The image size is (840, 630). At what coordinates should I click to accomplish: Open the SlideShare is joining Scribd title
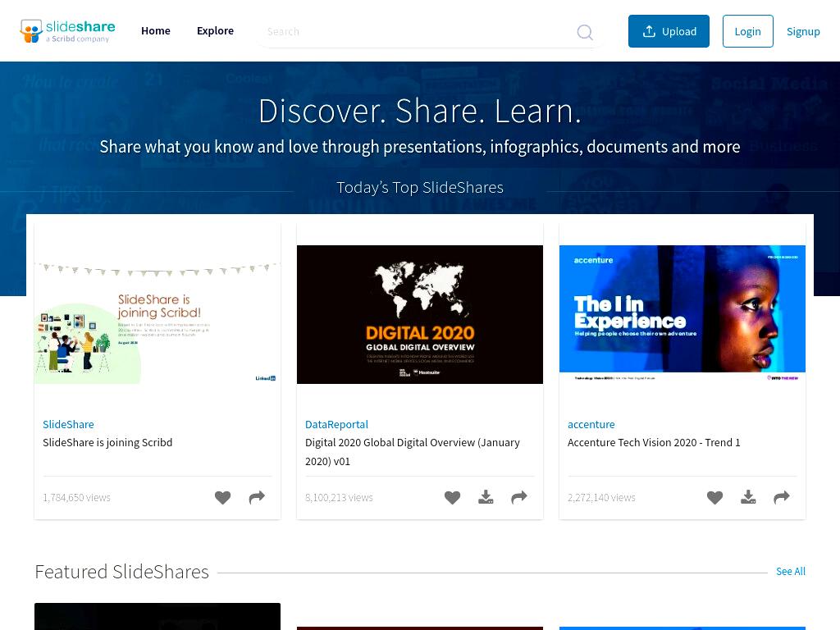coord(107,442)
